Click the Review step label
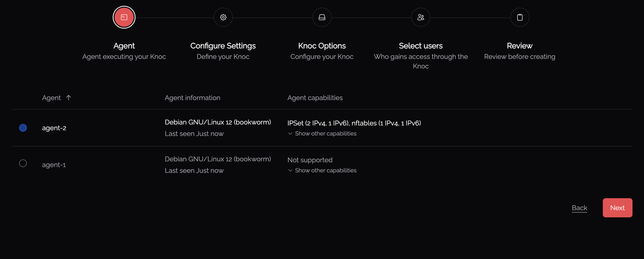Screen dimensions: 644x259 519,46
